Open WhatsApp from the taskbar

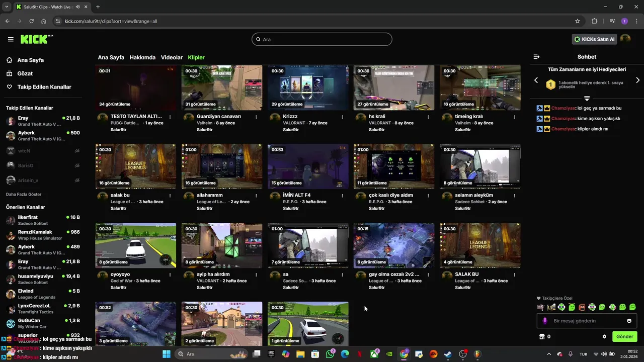click(x=330, y=354)
